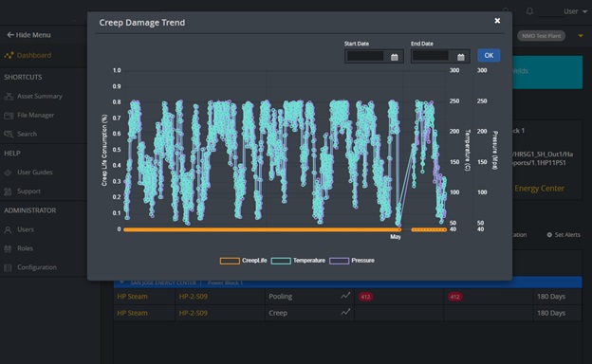
Task: Click the File Manager folder icon
Action: click(9, 116)
